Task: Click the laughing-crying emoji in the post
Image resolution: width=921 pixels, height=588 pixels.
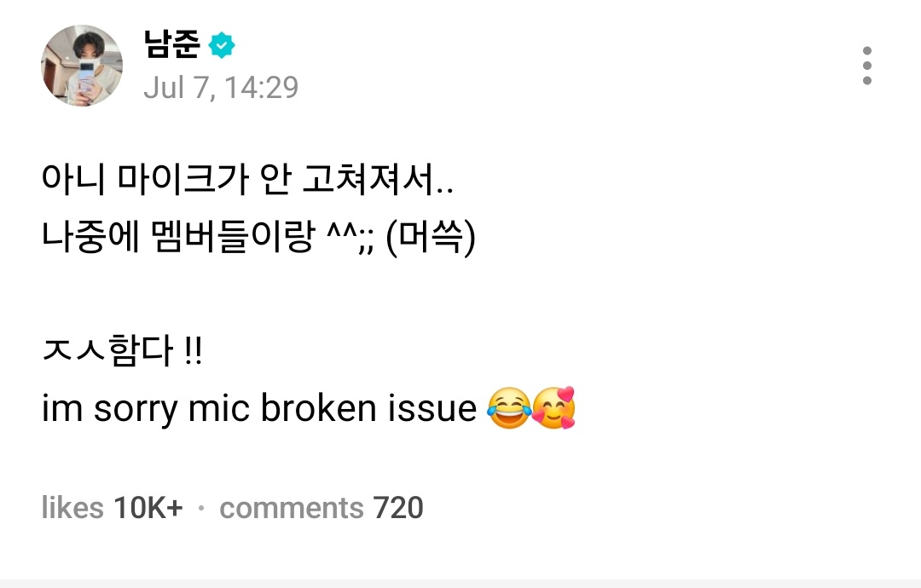Action: (508, 408)
